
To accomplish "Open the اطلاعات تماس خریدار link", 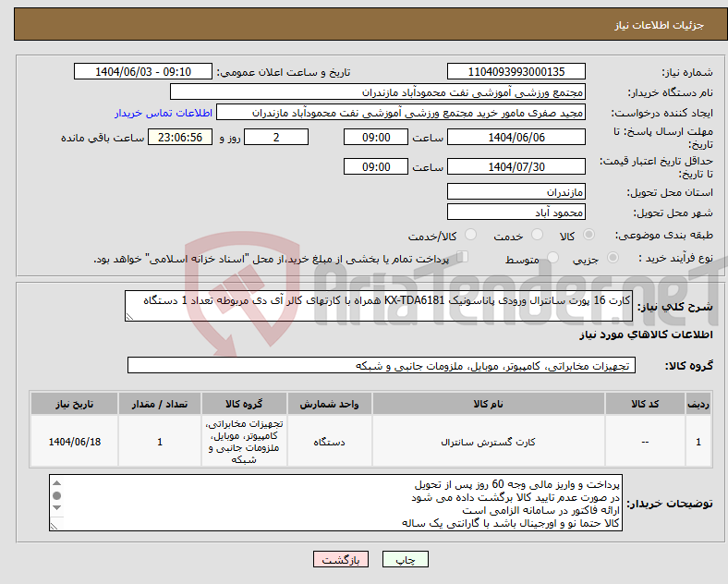I will point(164,113).
